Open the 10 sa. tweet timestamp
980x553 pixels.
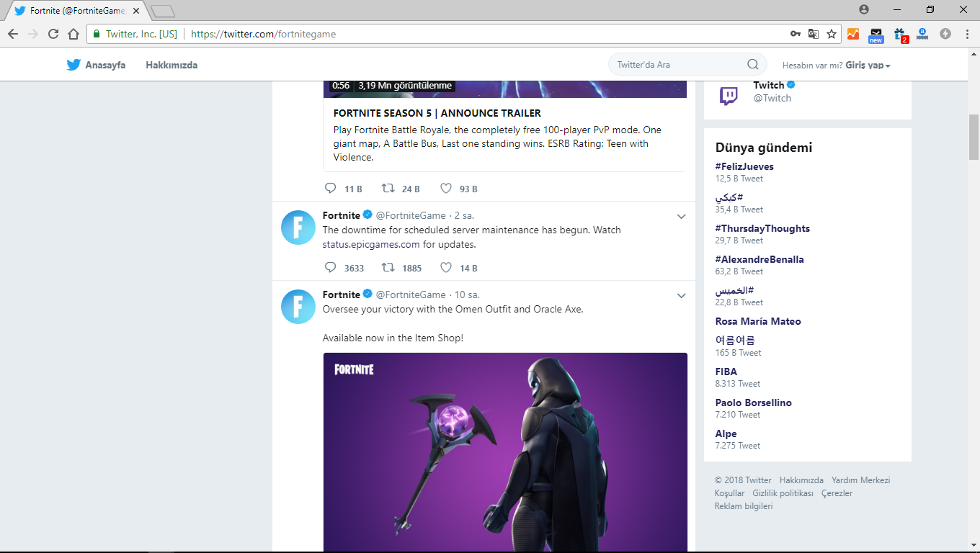[467, 295]
